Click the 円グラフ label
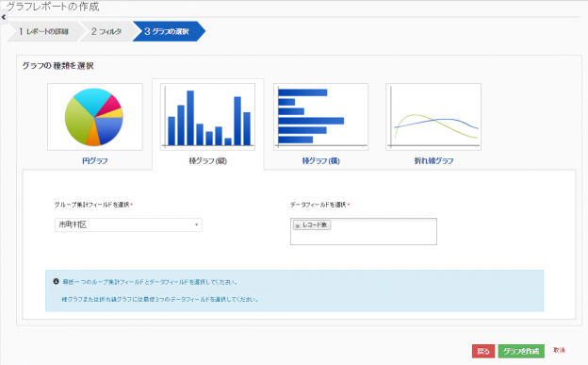Screen dimensions: 588x365 click(95, 160)
